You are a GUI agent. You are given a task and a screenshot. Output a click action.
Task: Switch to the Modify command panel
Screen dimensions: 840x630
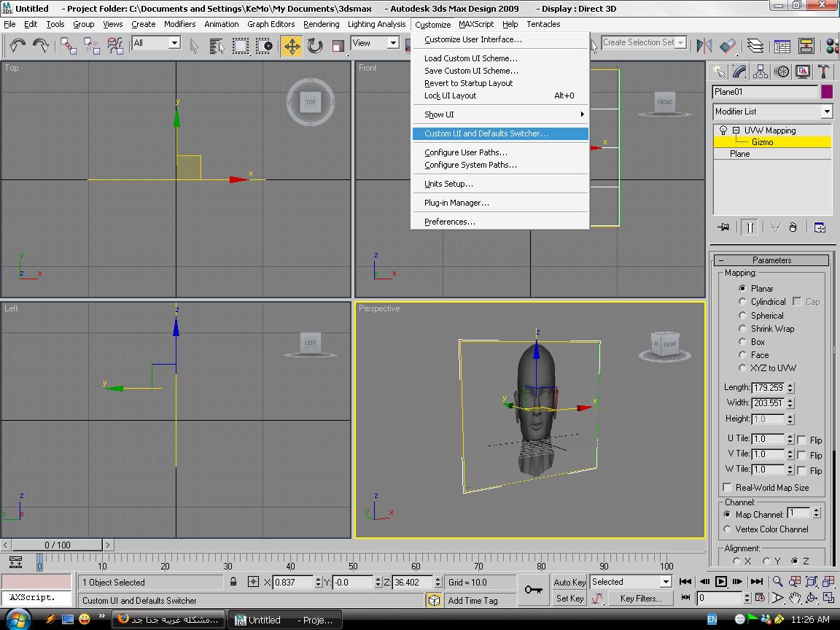pyautogui.click(x=739, y=71)
